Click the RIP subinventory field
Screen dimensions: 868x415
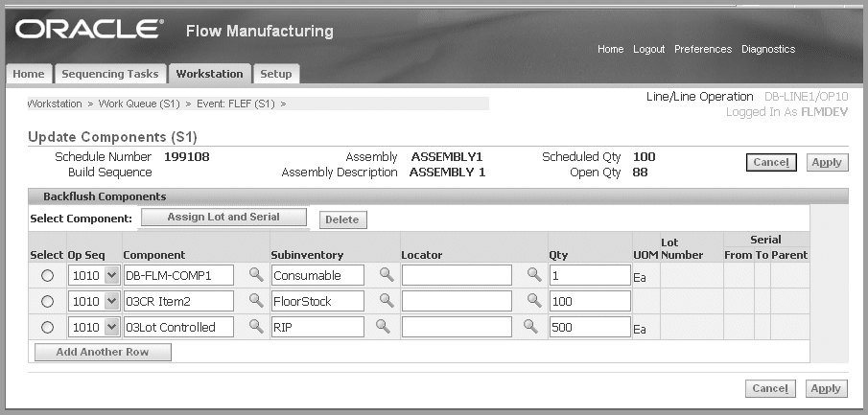[317, 327]
